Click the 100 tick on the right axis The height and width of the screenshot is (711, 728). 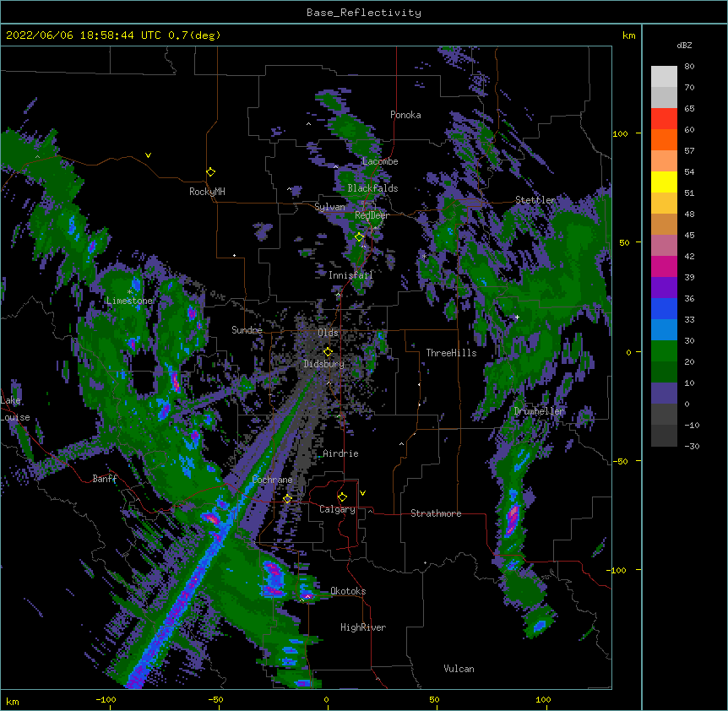click(620, 133)
